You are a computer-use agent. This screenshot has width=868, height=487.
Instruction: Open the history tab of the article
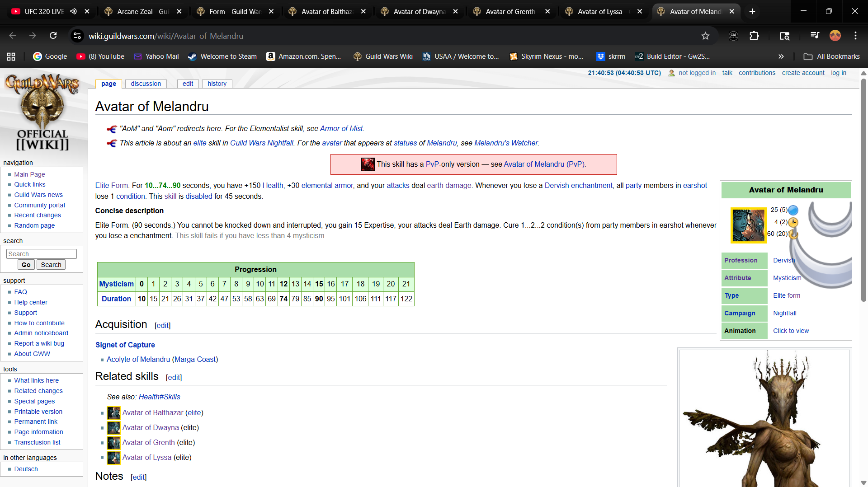click(217, 84)
